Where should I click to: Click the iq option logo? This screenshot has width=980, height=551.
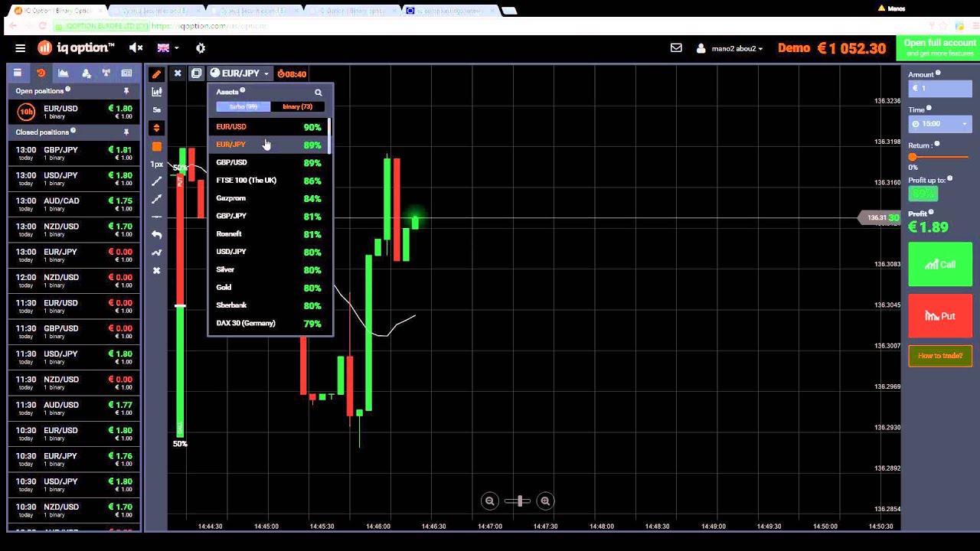(x=77, y=48)
